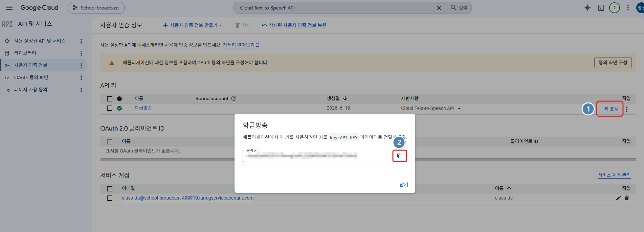Open more options beside 라이브러리
Screen dimensions: 644x232
pos(81,53)
